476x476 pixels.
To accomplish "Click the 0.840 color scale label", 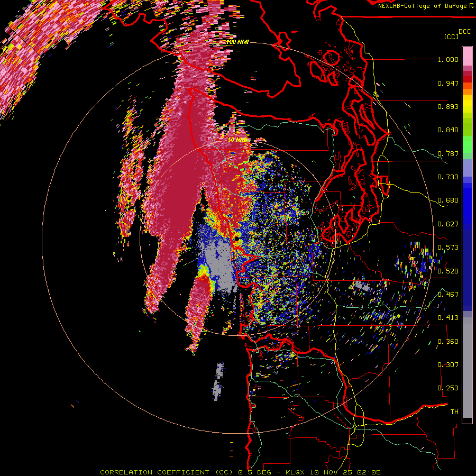I will click(x=448, y=130).
